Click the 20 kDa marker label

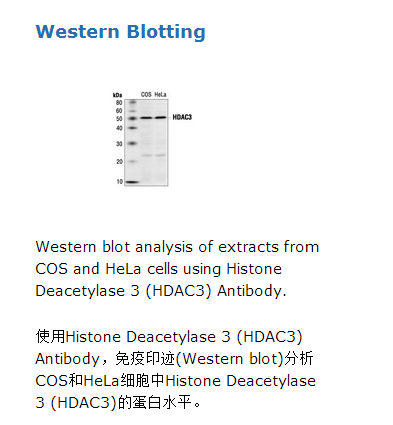119,162
